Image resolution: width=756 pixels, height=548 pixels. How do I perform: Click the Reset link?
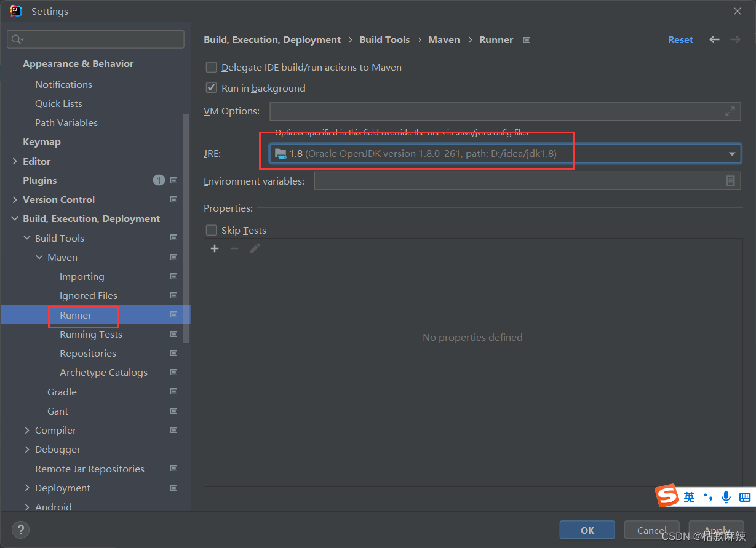pyautogui.click(x=680, y=39)
